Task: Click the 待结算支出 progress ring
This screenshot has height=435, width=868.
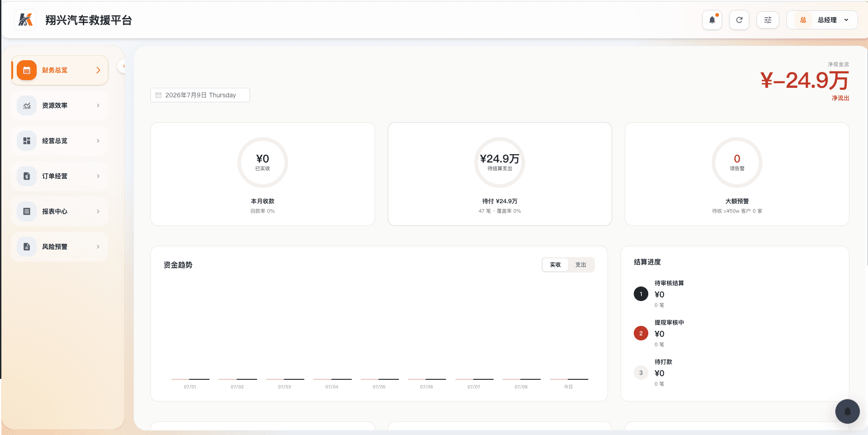Action: (x=500, y=163)
